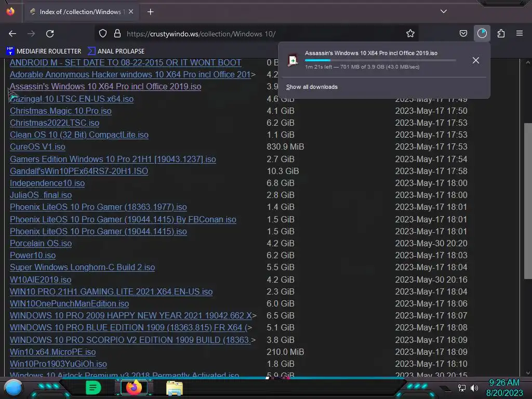Open Phoenix LiteOS By FBConan.iso link

(123, 220)
